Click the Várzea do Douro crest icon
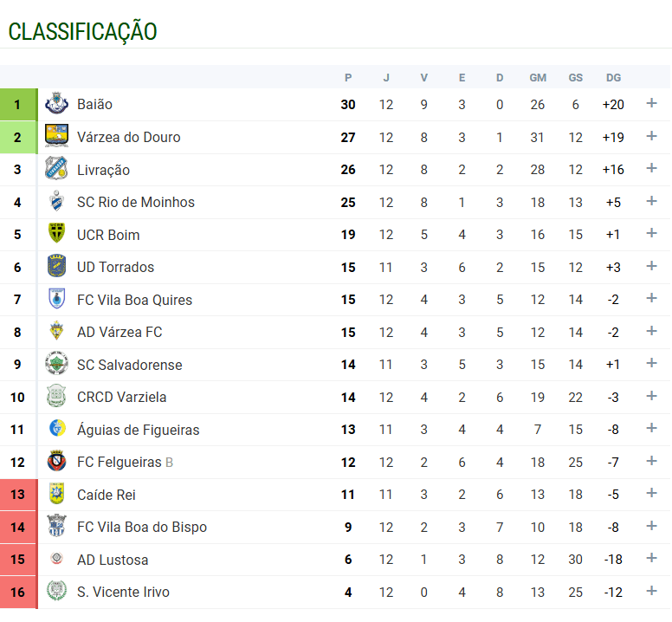The width and height of the screenshot is (672, 622). tap(56, 137)
